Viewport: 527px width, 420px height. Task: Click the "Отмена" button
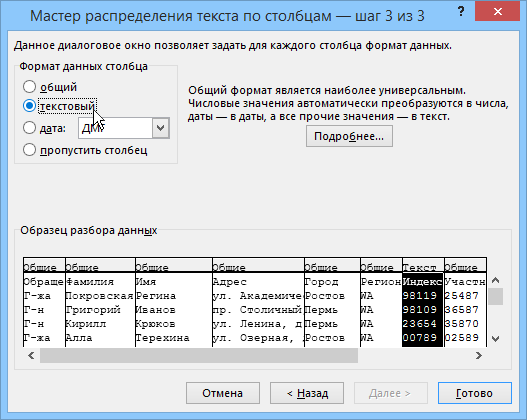coord(222,393)
